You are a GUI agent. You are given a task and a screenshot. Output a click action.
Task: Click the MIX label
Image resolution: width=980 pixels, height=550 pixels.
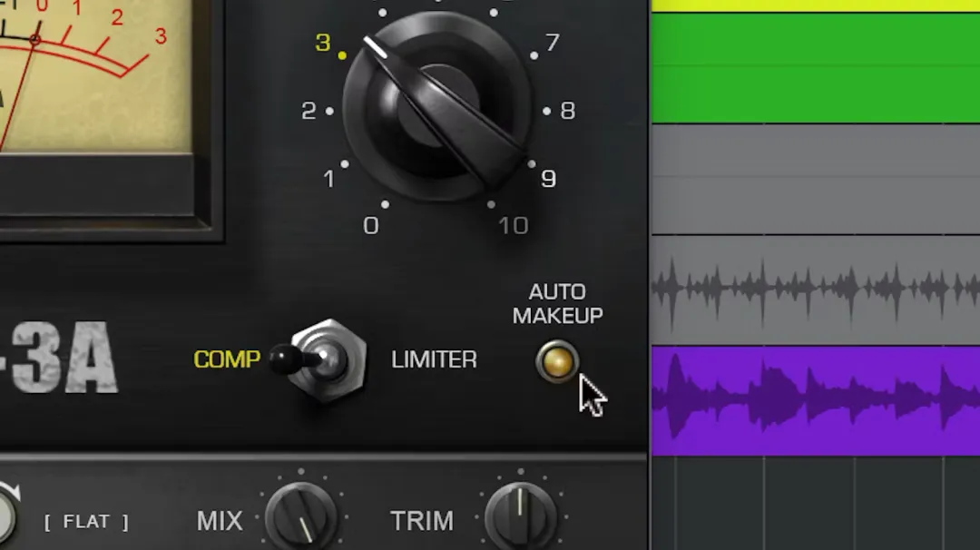pyautogui.click(x=220, y=521)
